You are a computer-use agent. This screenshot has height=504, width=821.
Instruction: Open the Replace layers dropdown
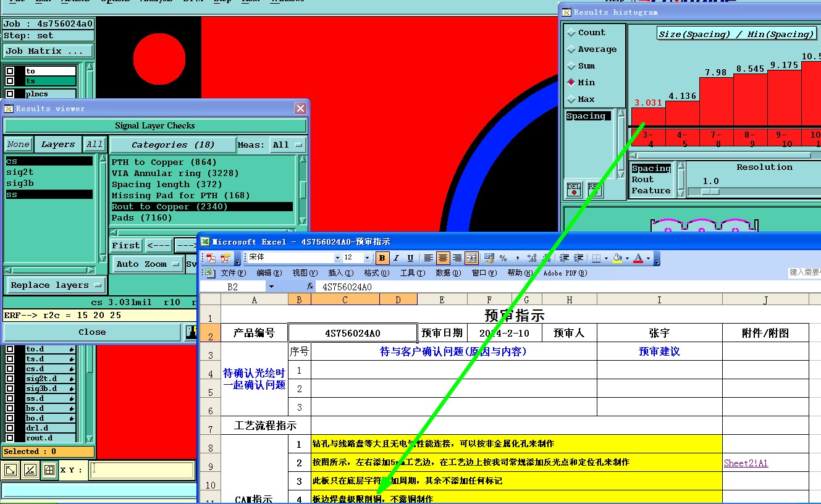click(56, 285)
